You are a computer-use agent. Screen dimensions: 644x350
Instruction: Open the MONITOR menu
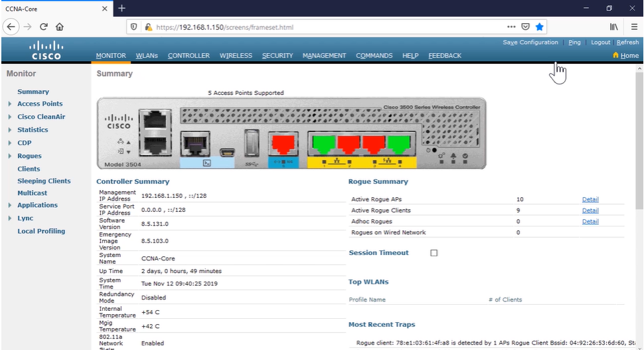tap(111, 56)
